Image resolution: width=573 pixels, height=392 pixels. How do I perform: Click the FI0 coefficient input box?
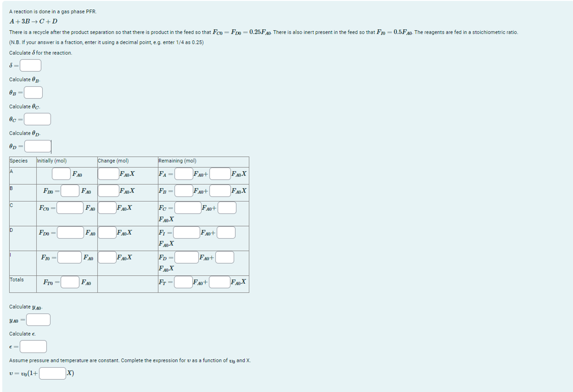click(x=69, y=257)
